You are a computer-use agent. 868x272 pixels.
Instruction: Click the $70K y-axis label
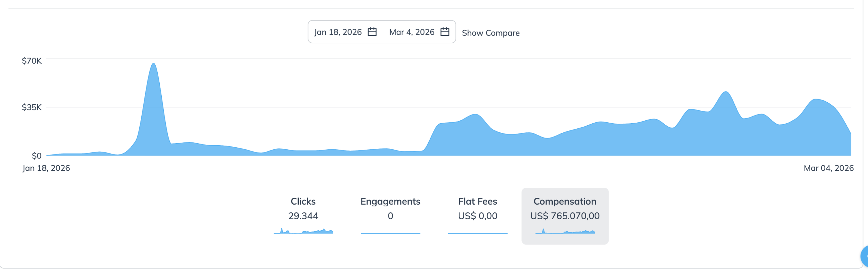(x=32, y=61)
